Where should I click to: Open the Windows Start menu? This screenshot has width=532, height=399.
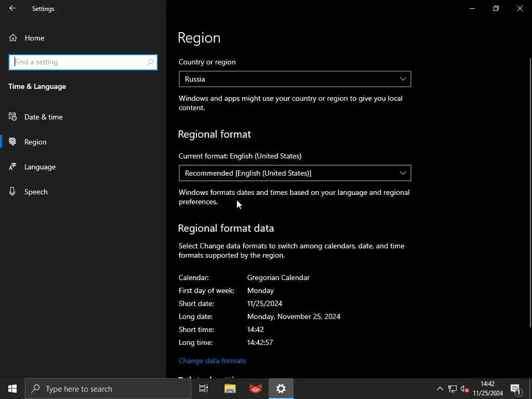[12, 389]
